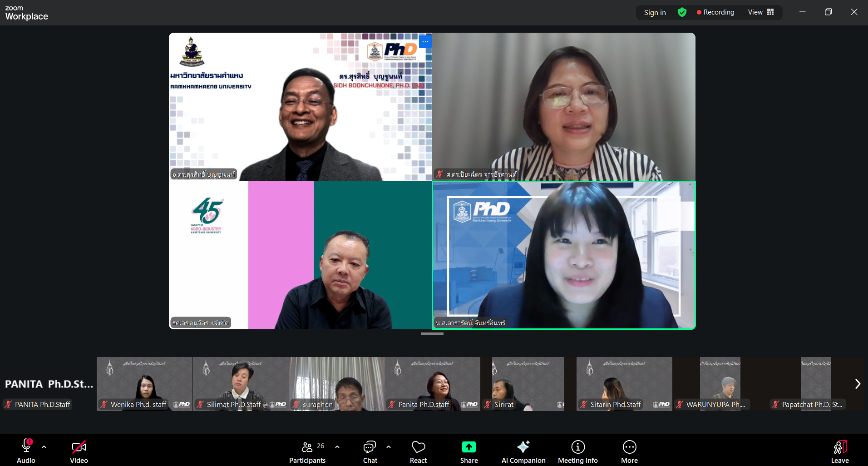The width and height of the screenshot is (868, 466).
Task: Show next participants with right arrow
Action: 858,384
